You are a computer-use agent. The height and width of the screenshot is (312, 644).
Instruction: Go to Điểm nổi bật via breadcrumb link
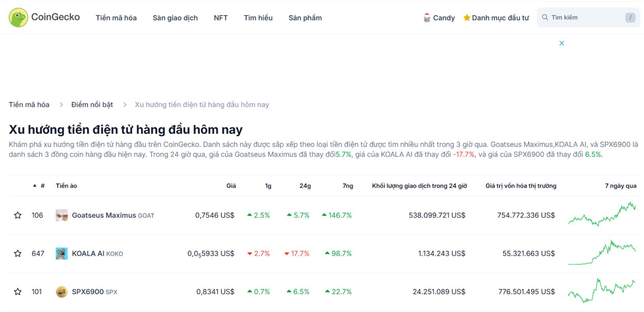pyautogui.click(x=92, y=104)
